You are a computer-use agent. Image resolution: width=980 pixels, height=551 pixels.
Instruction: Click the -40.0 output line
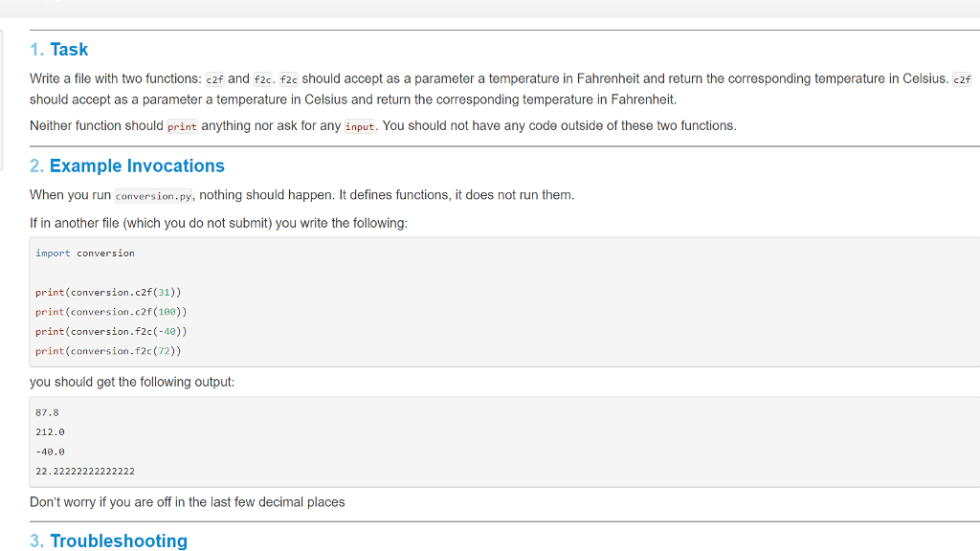(x=50, y=452)
